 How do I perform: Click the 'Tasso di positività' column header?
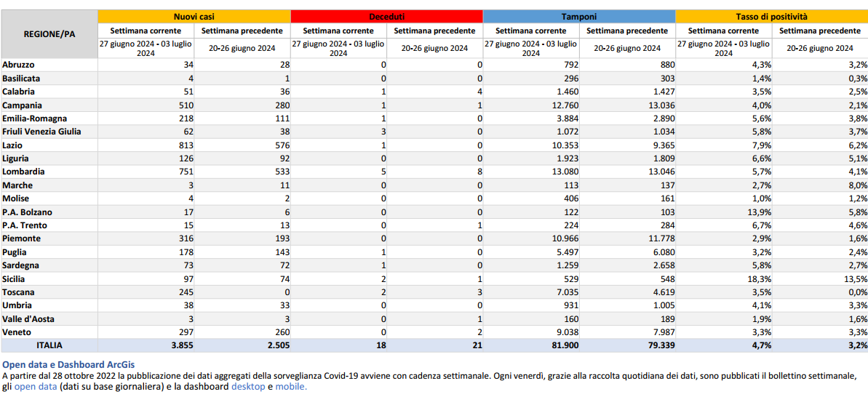[771, 16]
